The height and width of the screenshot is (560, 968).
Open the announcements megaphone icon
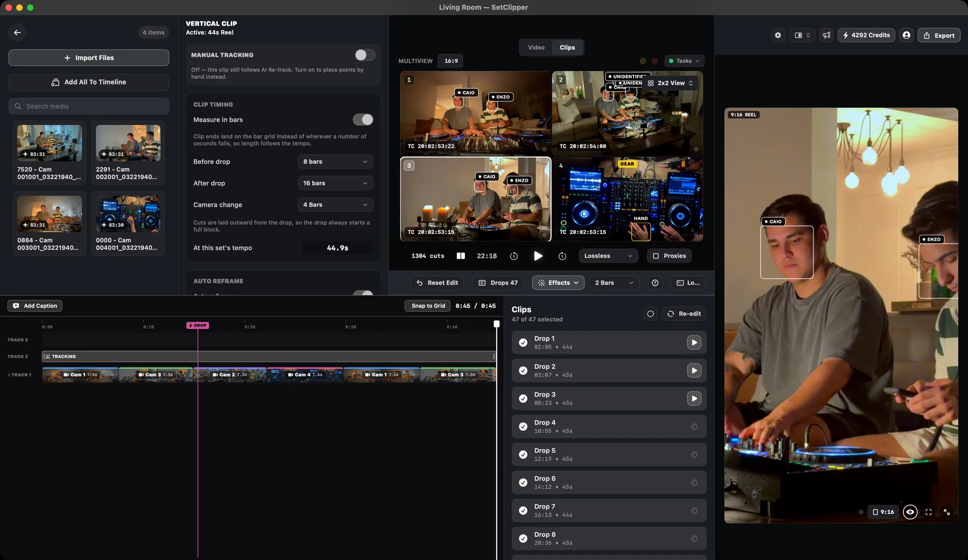point(827,35)
